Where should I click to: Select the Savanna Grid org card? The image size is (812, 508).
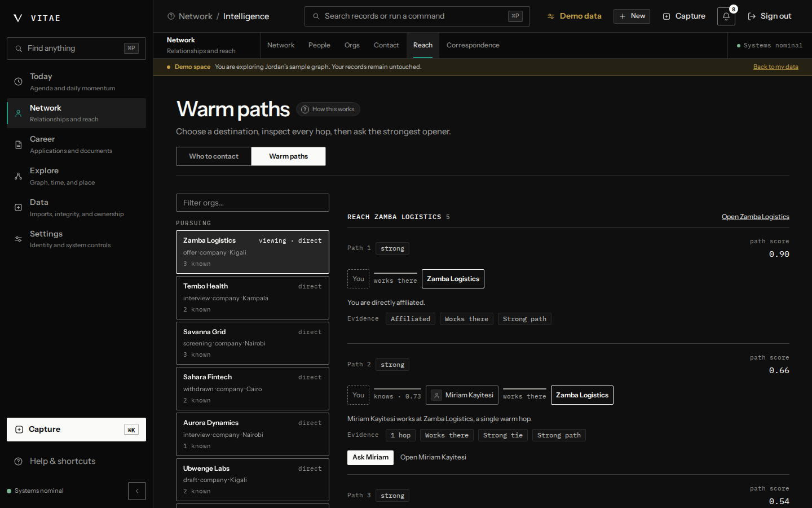point(253,343)
